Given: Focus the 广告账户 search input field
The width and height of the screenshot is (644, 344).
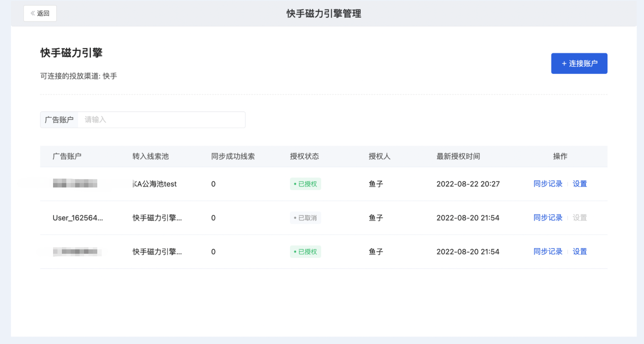Looking at the screenshot, I should (161, 120).
